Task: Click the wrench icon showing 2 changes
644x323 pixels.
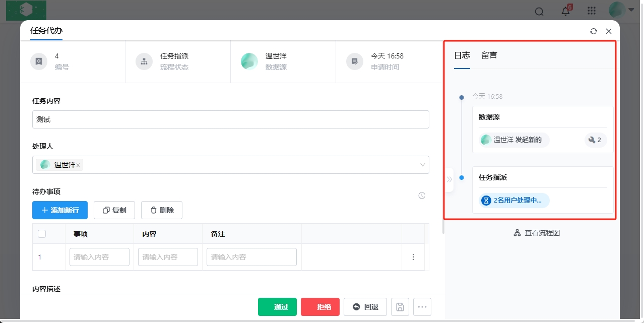Action: (x=595, y=140)
